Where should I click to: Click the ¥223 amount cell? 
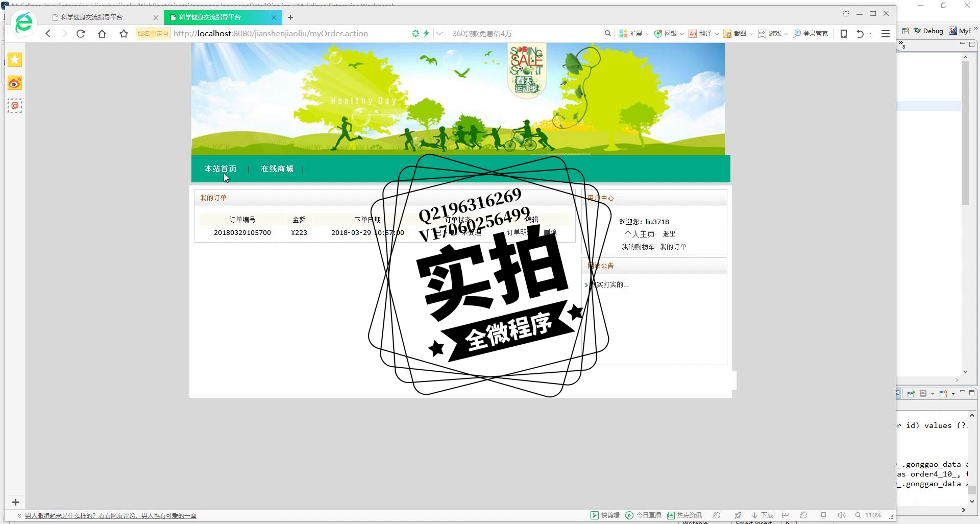299,232
